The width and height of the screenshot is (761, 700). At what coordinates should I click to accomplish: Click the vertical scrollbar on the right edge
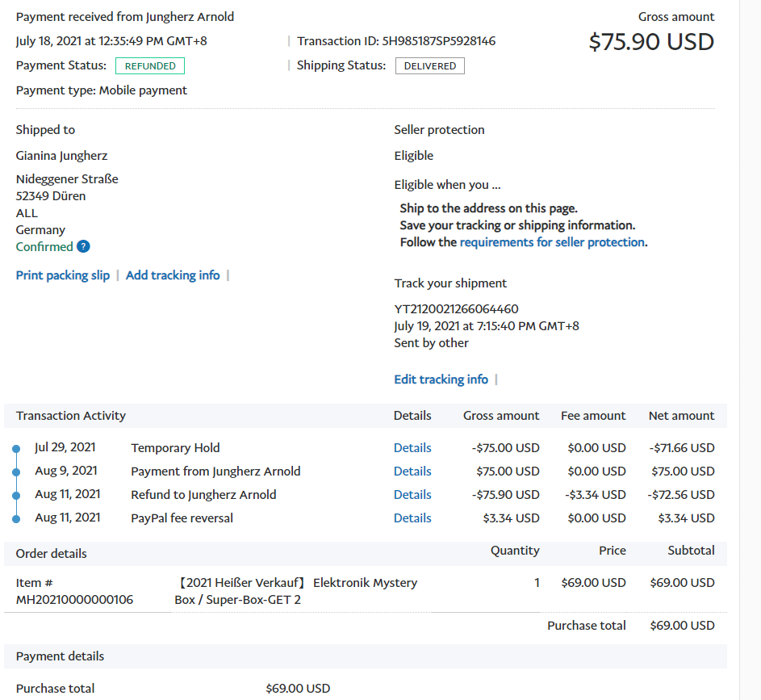tap(750, 323)
